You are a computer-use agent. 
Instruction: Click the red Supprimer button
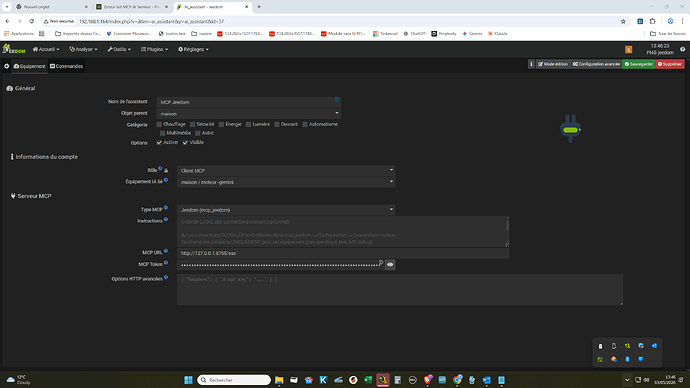670,64
